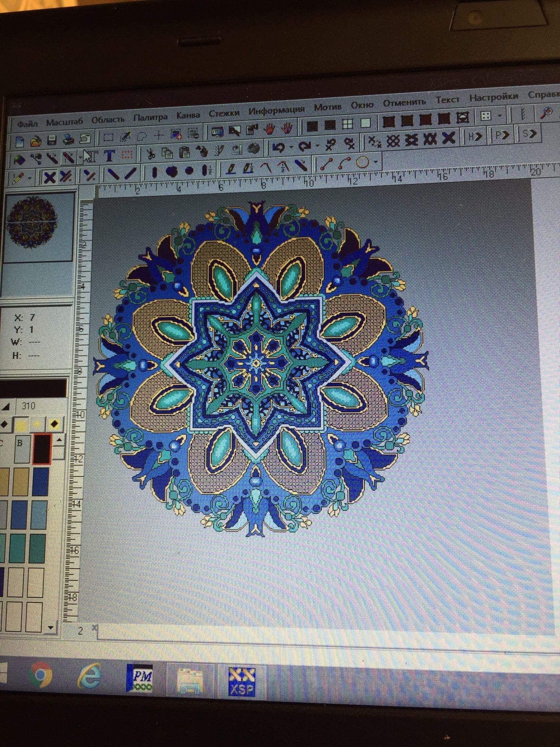Open the circle shape tool dropdown arrow
The height and width of the screenshot is (747, 560).
coord(376,161)
